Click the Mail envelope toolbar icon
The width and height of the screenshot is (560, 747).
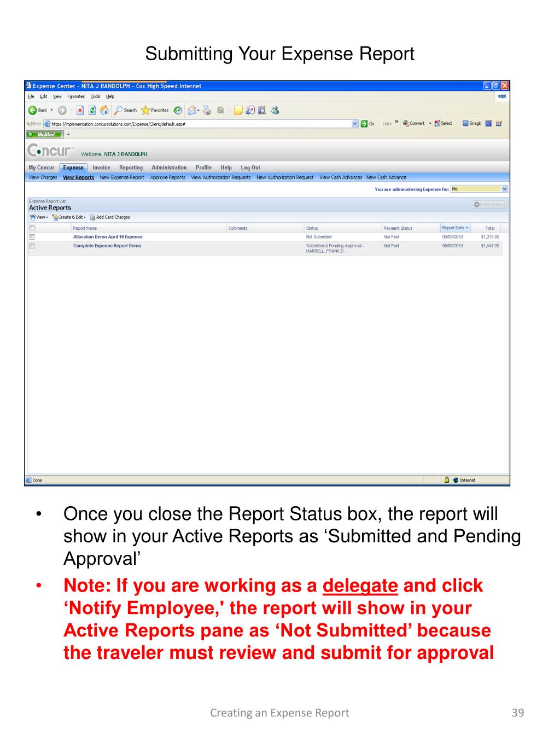click(x=192, y=110)
